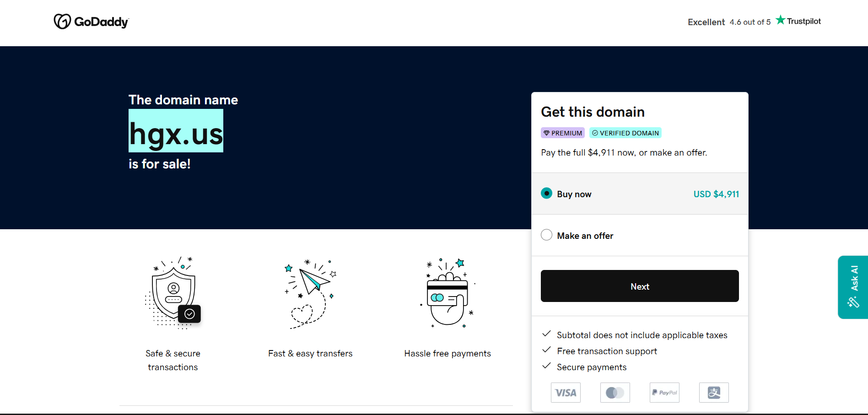
Task: Click the Trustpilot green star
Action: click(780, 20)
